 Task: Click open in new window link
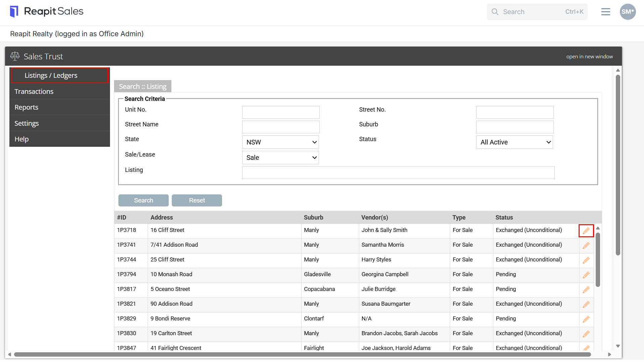coord(589,57)
